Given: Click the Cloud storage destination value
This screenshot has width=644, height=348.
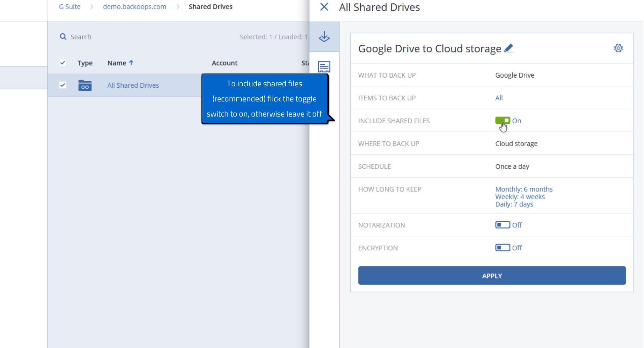Looking at the screenshot, I should click(x=516, y=143).
